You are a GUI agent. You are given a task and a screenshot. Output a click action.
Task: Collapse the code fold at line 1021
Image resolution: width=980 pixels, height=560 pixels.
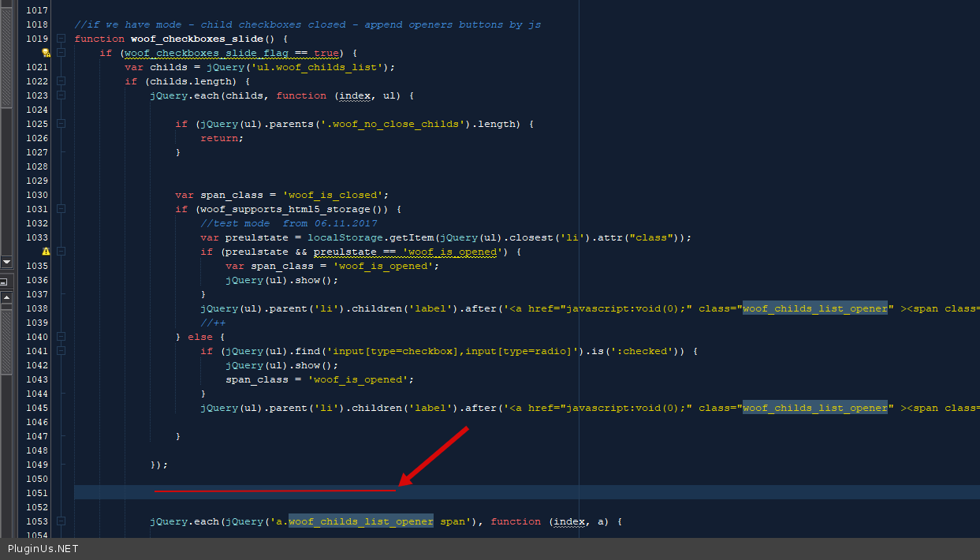click(x=61, y=53)
